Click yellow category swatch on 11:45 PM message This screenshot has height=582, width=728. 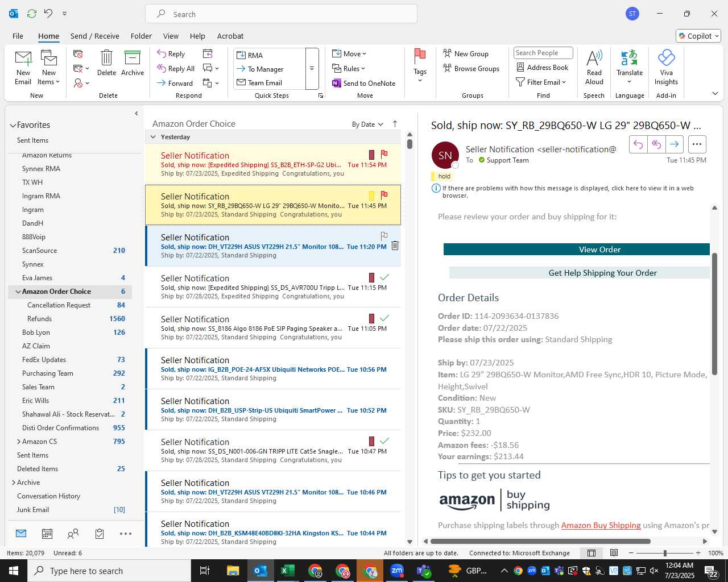click(371, 196)
